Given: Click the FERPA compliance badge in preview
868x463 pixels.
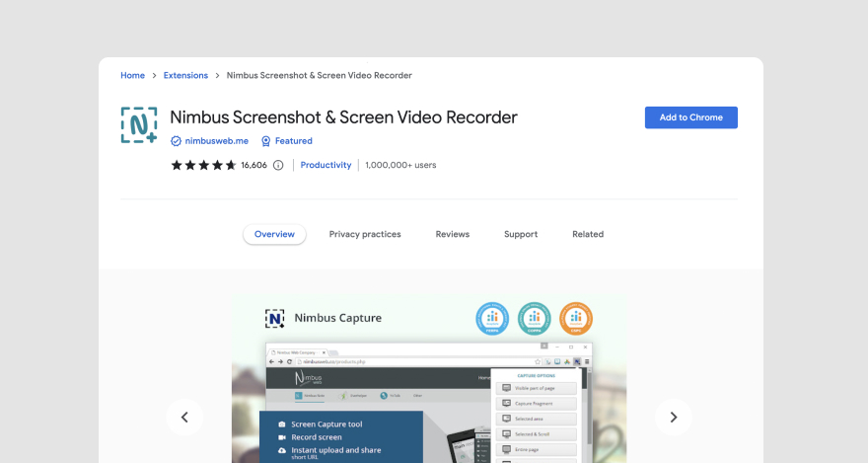Looking at the screenshot, I should pyautogui.click(x=492, y=319).
